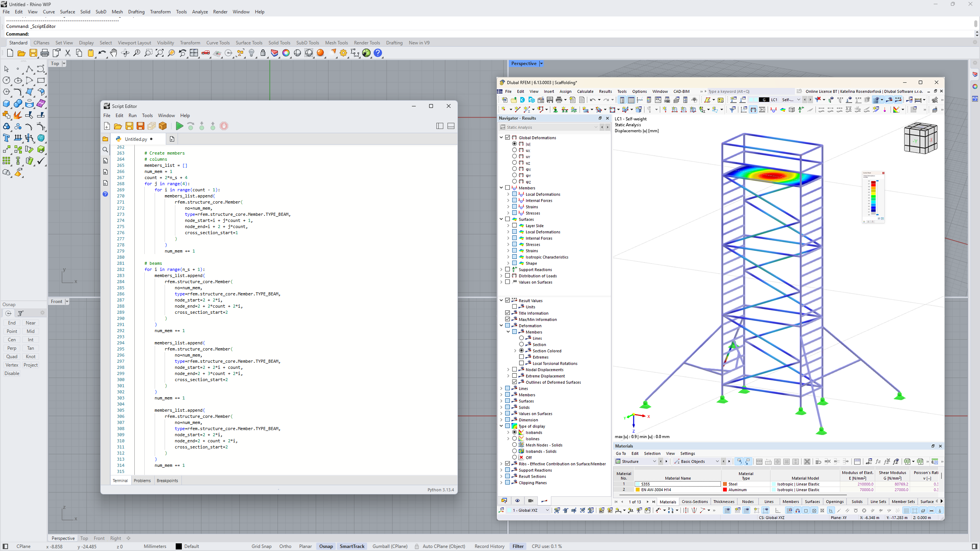
Task: Toggle SmartTrack in Rhino status bar
Action: tap(352, 546)
